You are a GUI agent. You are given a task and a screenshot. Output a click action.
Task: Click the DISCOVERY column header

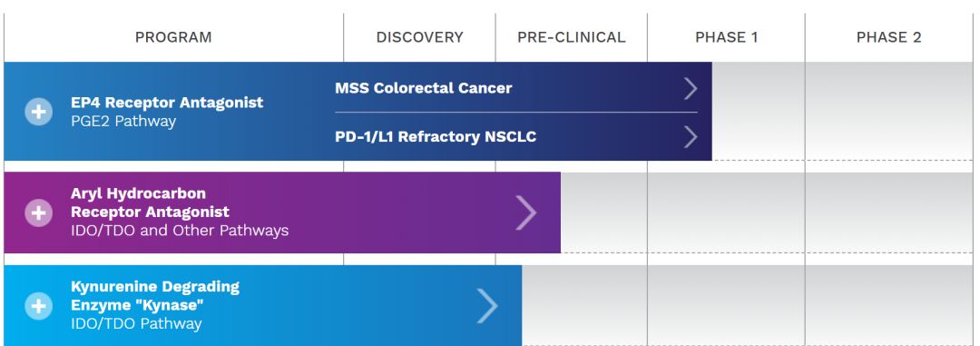[x=419, y=37]
